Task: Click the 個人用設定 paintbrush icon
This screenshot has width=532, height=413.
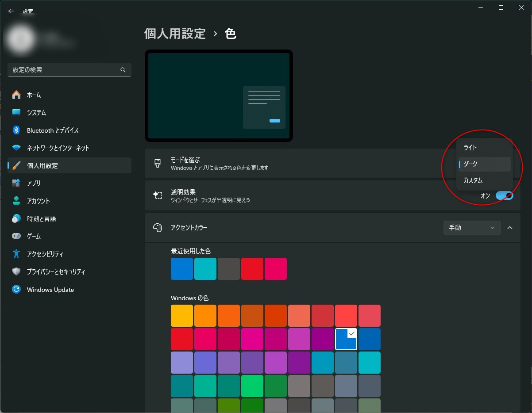Action: pyautogui.click(x=16, y=165)
